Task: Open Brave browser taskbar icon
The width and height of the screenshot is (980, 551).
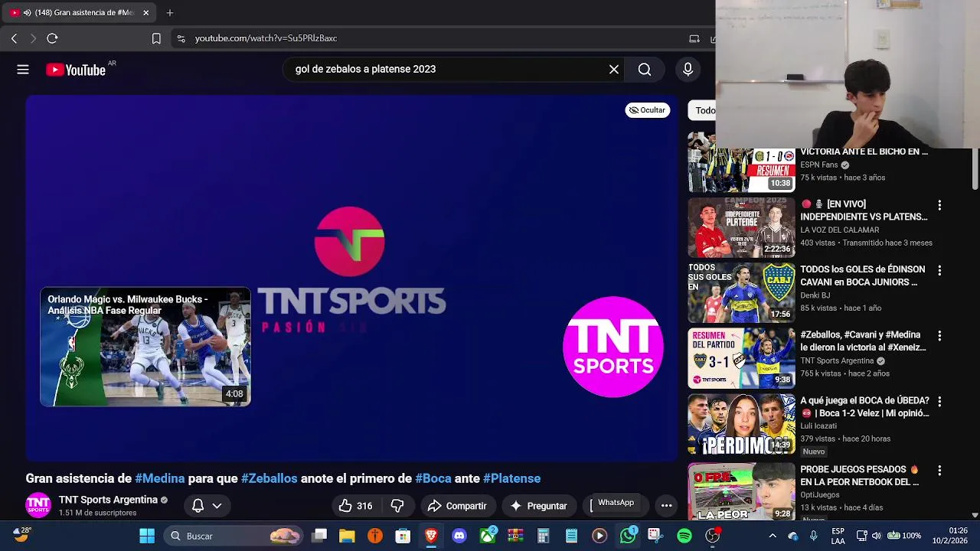Action: (431, 536)
